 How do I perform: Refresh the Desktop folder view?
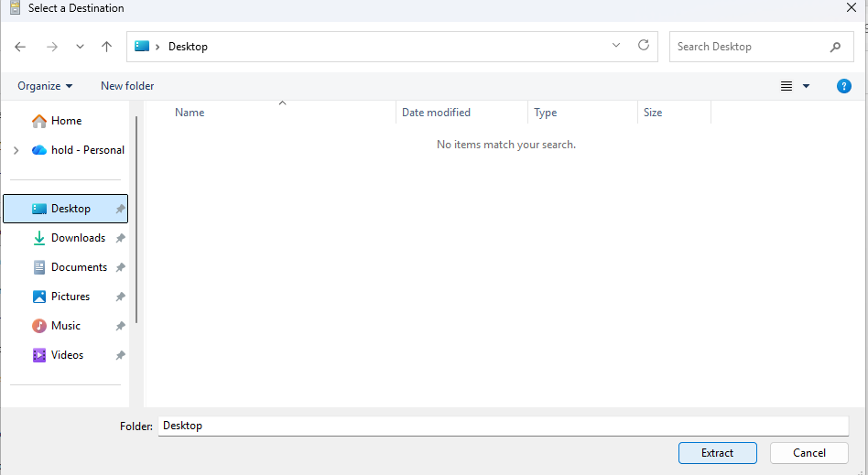pos(644,46)
